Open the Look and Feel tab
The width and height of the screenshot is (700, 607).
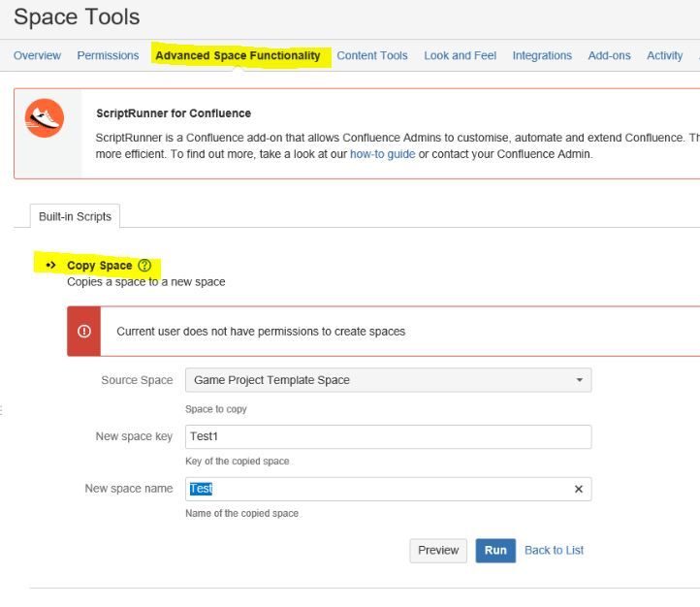tap(460, 55)
